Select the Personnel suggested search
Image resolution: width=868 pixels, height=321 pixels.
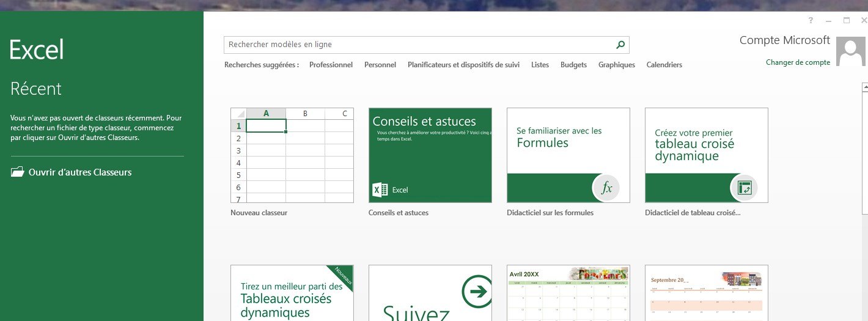[x=380, y=65]
